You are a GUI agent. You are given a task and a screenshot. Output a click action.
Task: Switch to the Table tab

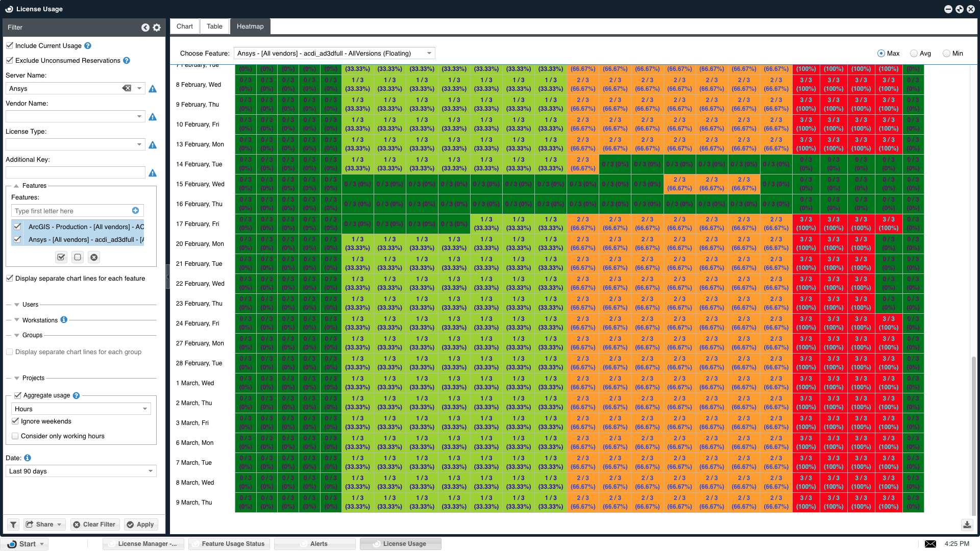point(214,27)
